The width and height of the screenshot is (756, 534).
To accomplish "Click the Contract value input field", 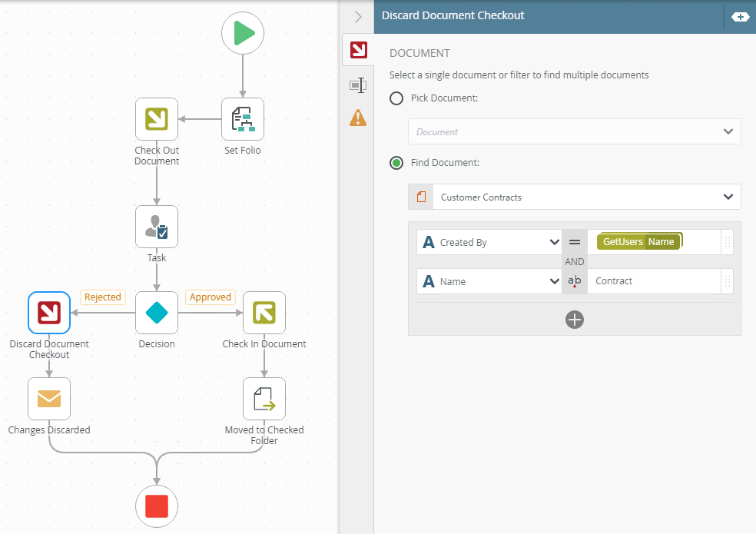I will coord(653,281).
